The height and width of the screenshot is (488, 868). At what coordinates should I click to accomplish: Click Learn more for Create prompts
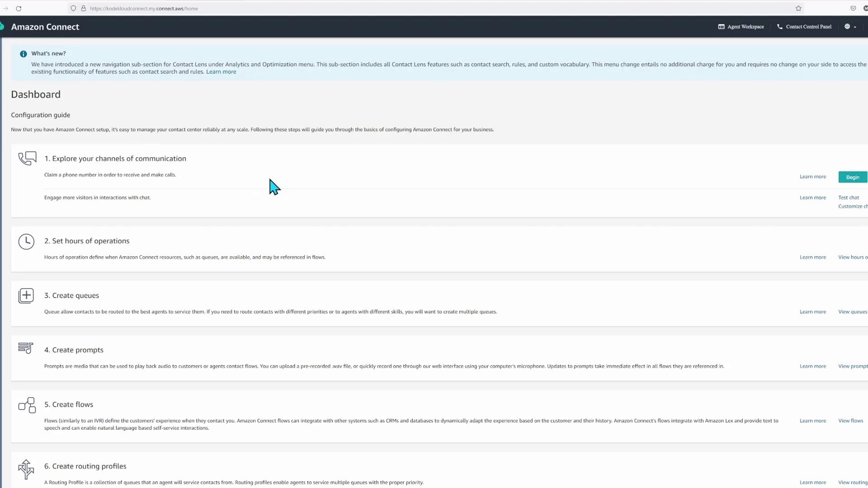point(812,366)
